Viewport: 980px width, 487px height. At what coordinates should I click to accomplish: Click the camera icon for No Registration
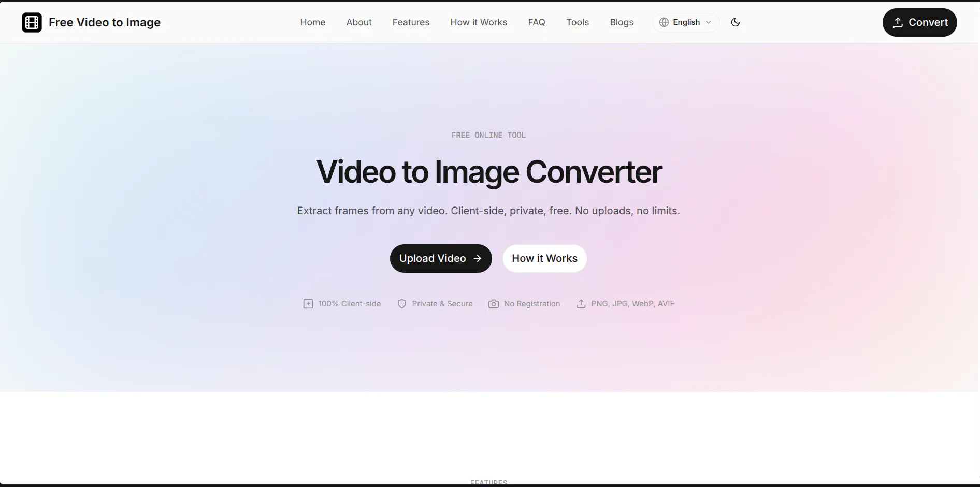click(494, 304)
